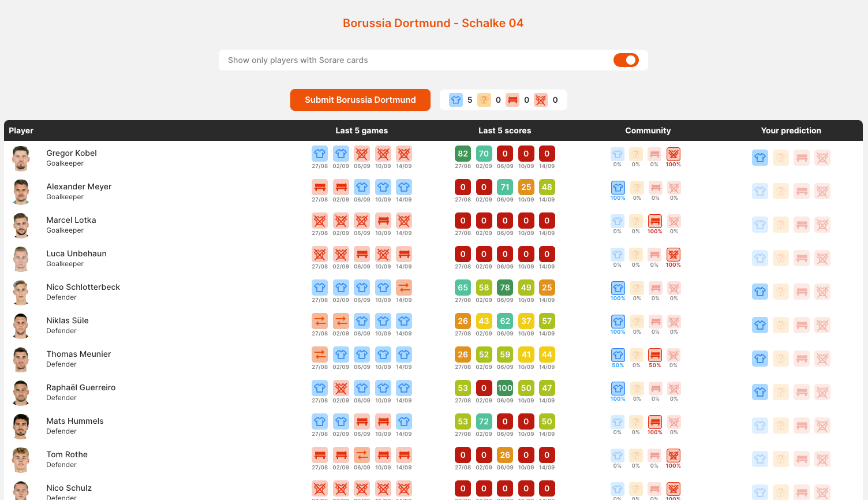Click Gregor Kobel starter icon for 27/08
The height and width of the screenshot is (500, 868).
coord(320,154)
